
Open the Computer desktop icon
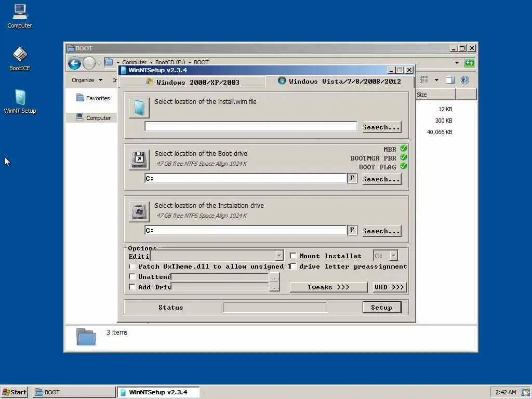[20, 16]
